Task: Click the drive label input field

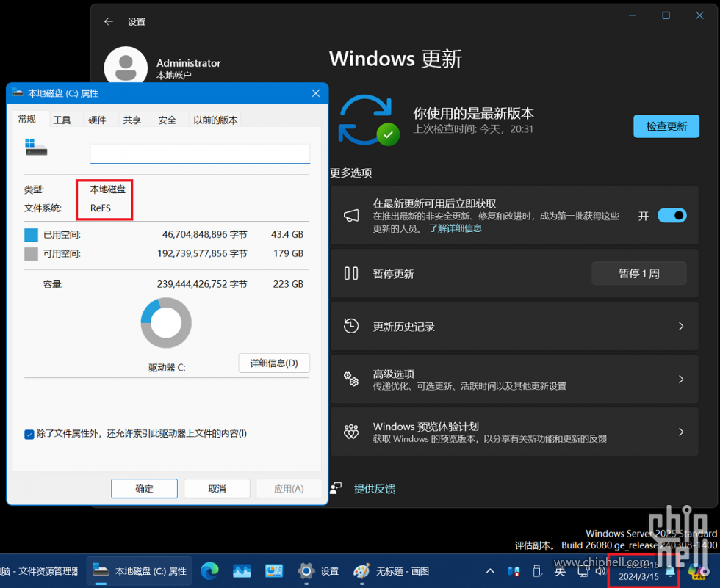Action: click(x=200, y=153)
